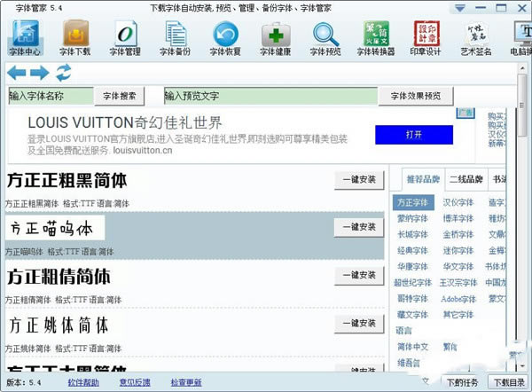This screenshot has height=392, width=532.
Task: Click the forward arrow navigation icon
Action: 39,73
